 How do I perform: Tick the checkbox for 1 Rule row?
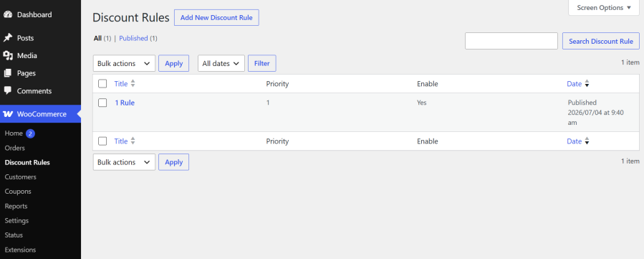tap(102, 103)
